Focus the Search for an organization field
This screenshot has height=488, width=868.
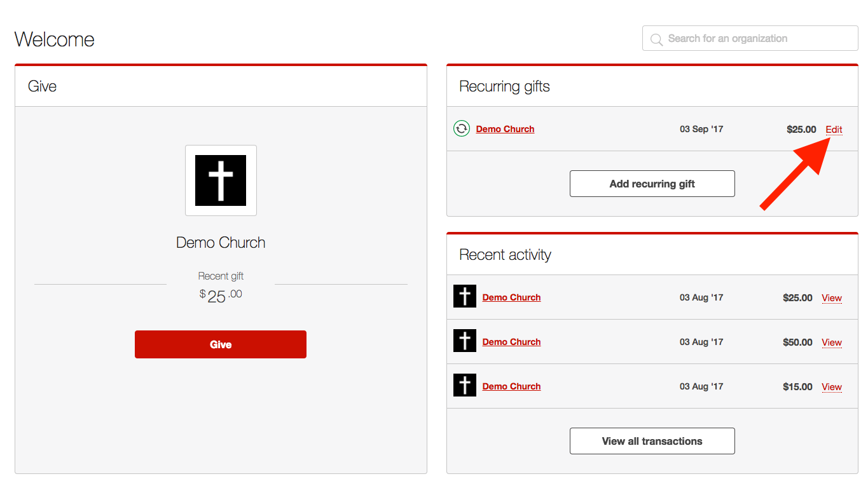click(x=757, y=39)
